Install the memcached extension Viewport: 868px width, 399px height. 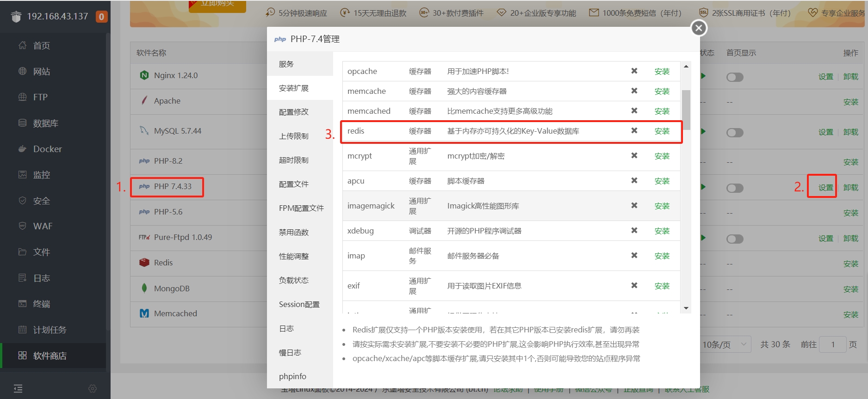click(x=662, y=111)
